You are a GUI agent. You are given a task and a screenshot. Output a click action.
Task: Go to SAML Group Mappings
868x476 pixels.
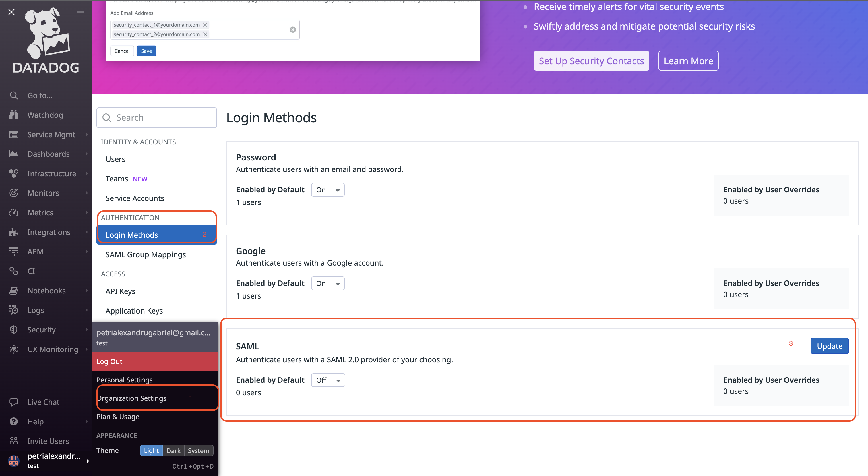tap(146, 255)
